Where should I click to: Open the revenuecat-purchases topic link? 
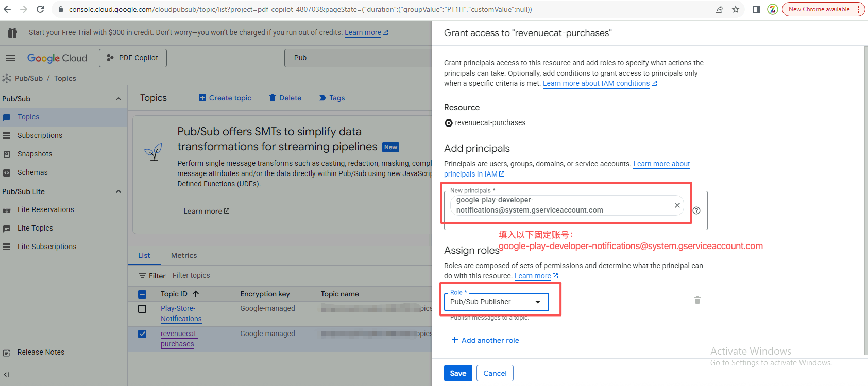coord(179,339)
